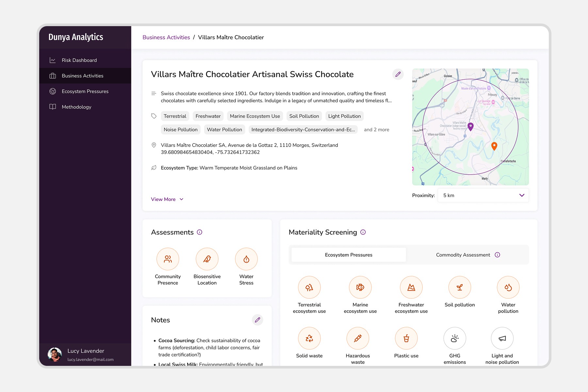Select the Plastic use icon

406,338
